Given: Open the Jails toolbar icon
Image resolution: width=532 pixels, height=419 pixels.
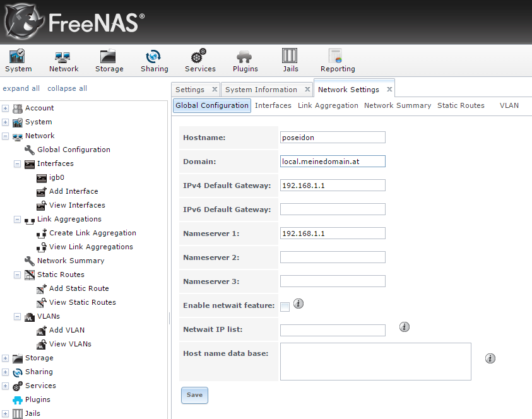Looking at the screenshot, I should (x=290, y=56).
